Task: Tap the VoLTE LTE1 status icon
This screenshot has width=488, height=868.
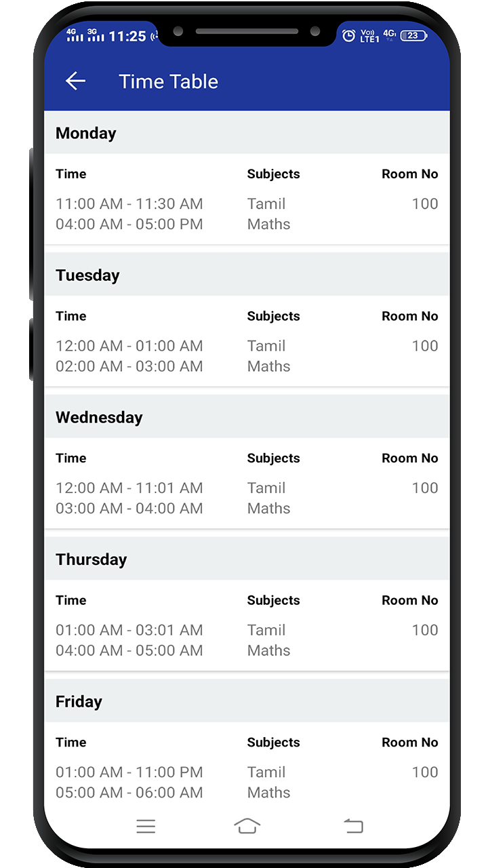Action: click(x=369, y=36)
